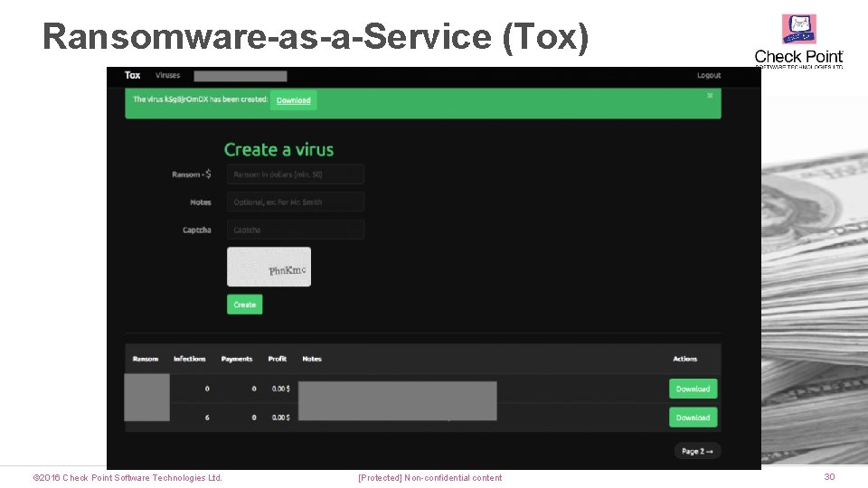Click the Profit column header
The image size is (868, 488).
click(x=278, y=359)
